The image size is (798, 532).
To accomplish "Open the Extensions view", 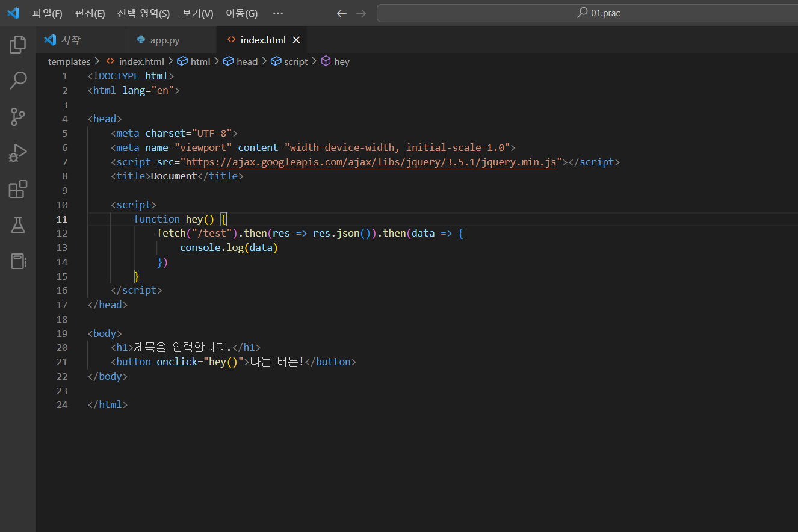I will 18,189.
